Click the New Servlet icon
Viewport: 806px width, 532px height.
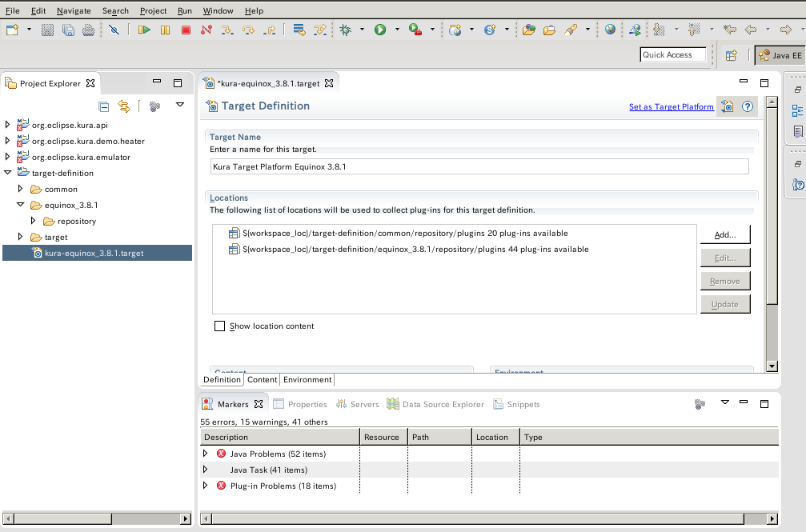490,30
